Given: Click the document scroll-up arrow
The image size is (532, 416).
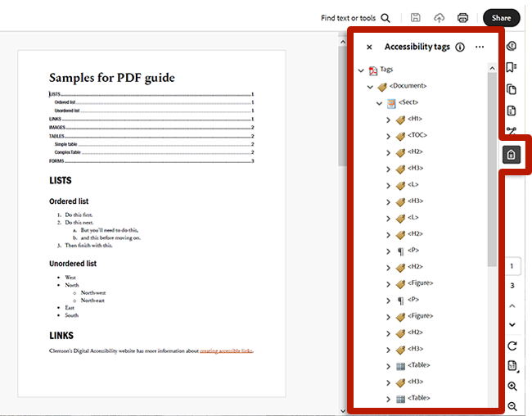Looking at the screenshot, I should pyautogui.click(x=343, y=42).
